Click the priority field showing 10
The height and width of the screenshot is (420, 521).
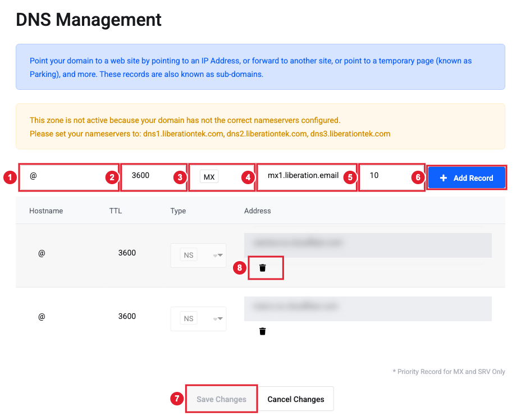pyautogui.click(x=392, y=177)
